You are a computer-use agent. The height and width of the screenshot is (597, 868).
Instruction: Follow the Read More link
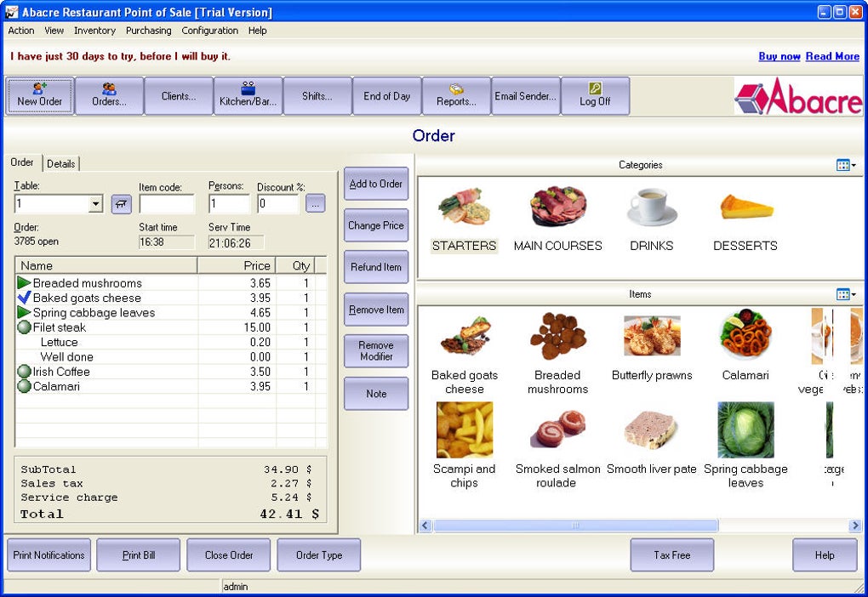(x=832, y=56)
